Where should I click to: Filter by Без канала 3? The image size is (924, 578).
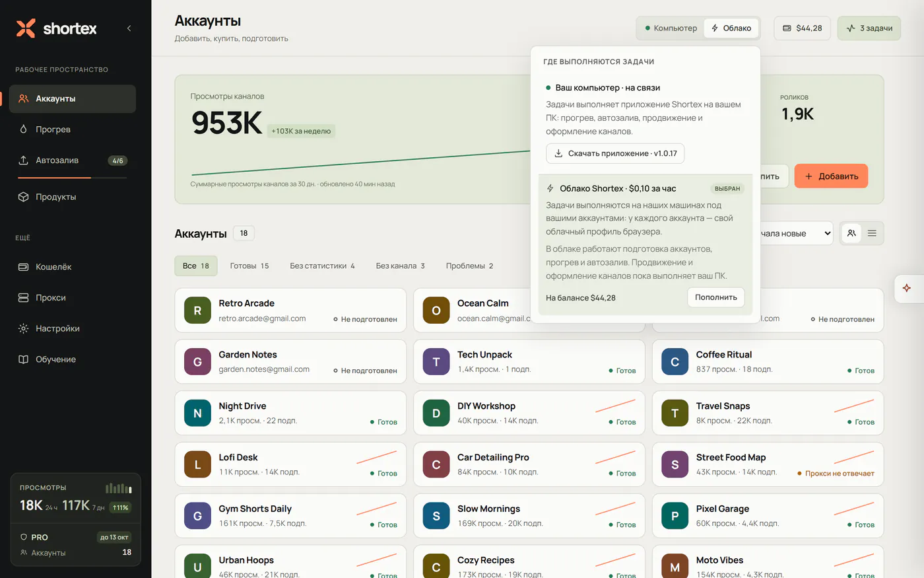point(401,266)
